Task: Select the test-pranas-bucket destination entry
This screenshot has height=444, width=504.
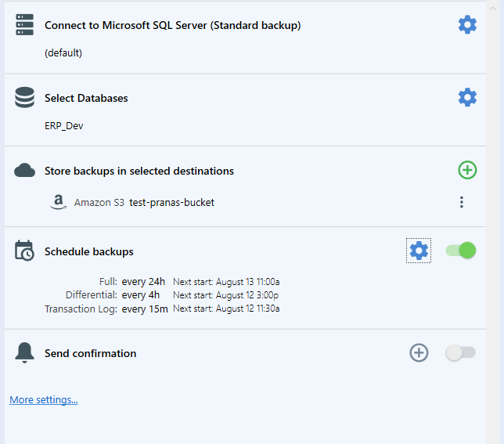Action: point(171,202)
